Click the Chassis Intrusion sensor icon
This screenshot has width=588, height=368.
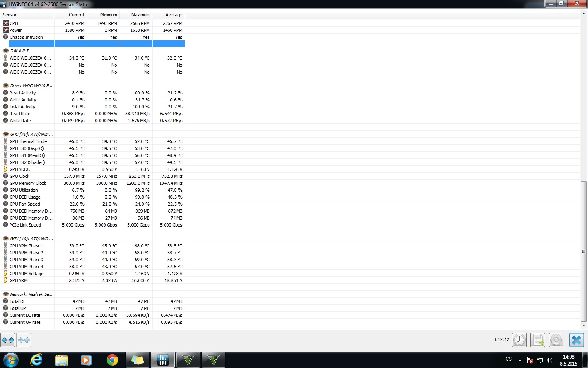(x=6, y=37)
